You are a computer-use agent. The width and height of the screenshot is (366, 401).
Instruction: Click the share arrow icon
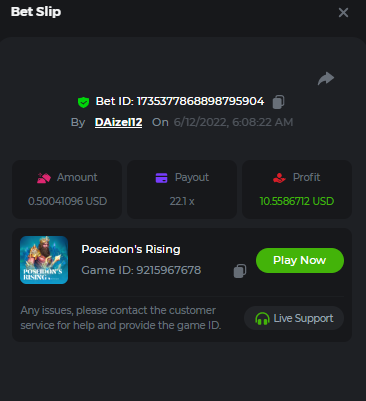(x=326, y=78)
